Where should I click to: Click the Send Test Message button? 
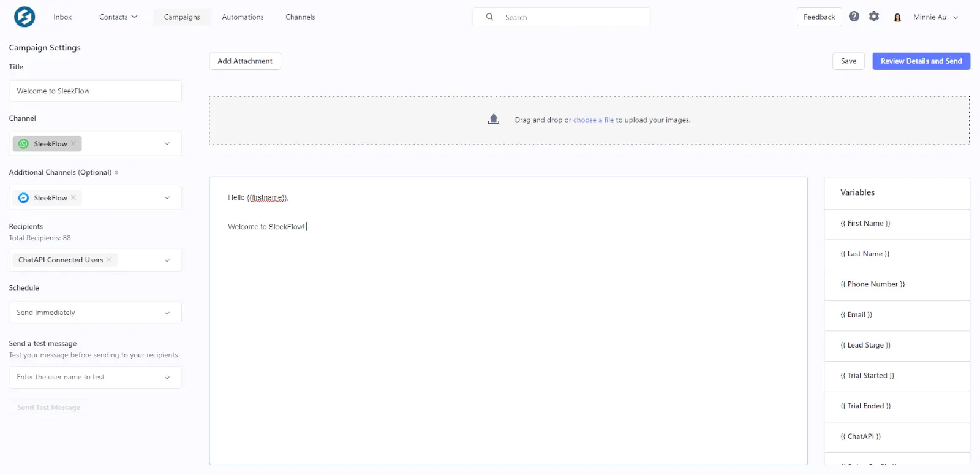tap(49, 408)
